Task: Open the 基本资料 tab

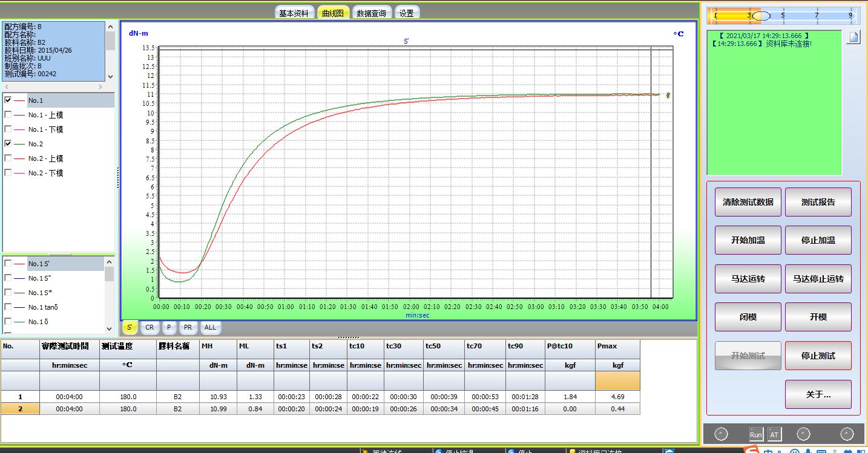Action: point(294,13)
